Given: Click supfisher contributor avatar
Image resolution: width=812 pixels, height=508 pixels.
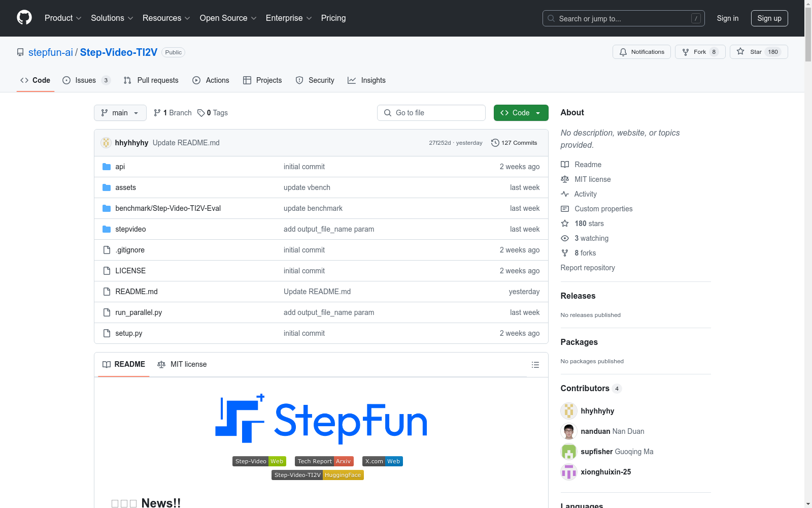Looking at the screenshot, I should tap(569, 452).
